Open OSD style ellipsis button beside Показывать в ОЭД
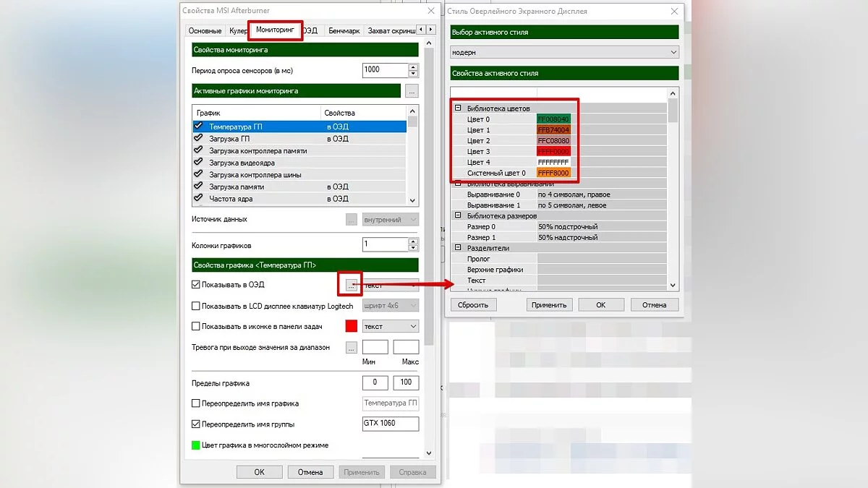Screen dimensions: 868x488 point(352,285)
